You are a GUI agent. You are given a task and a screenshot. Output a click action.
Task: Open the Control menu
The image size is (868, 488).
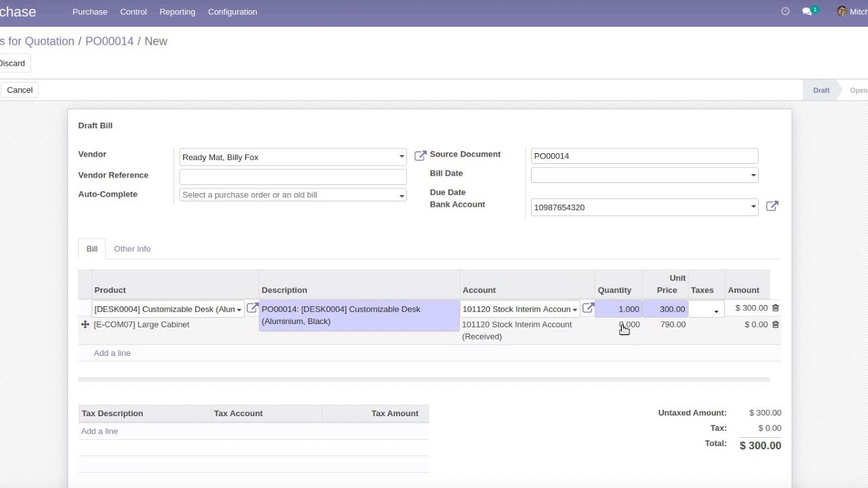[x=133, y=12]
